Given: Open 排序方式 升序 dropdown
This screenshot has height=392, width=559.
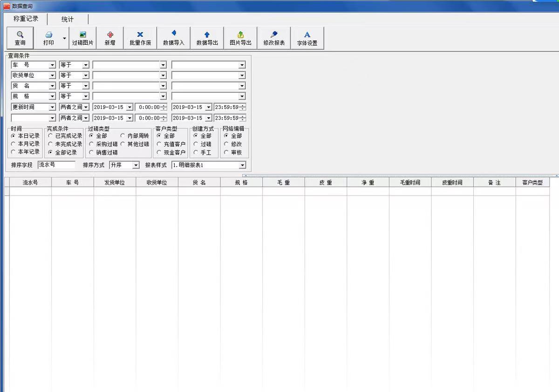Looking at the screenshot, I should (136, 165).
